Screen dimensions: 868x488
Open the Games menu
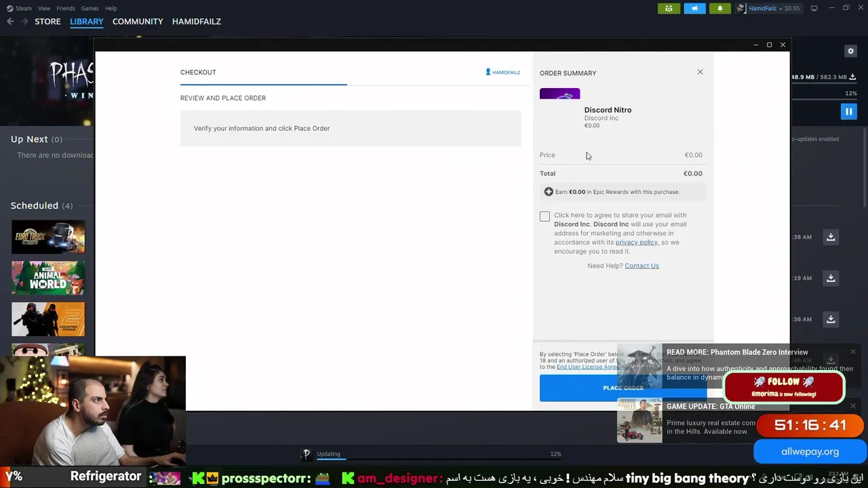(x=90, y=8)
